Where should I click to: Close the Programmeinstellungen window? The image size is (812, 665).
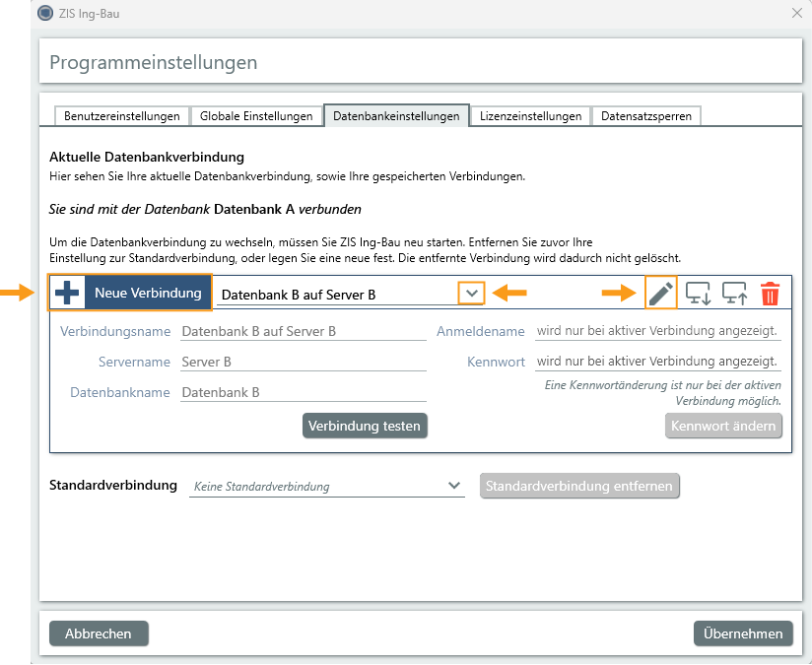[x=797, y=13]
